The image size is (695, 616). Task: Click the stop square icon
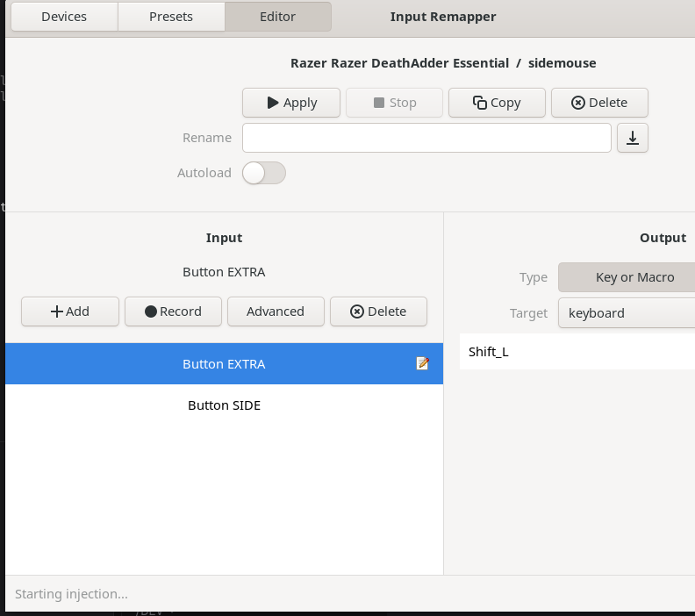379,103
